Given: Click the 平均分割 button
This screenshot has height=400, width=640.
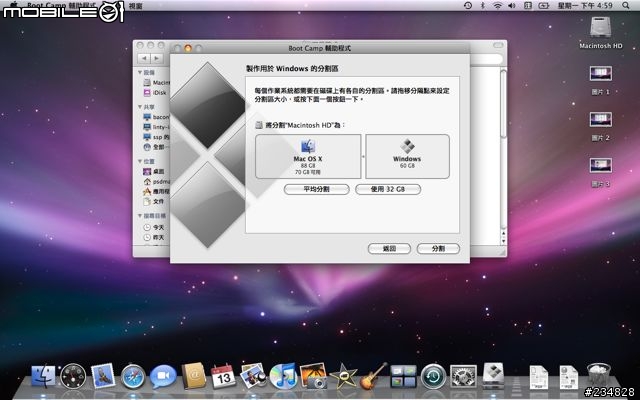Looking at the screenshot, I should (x=316, y=189).
